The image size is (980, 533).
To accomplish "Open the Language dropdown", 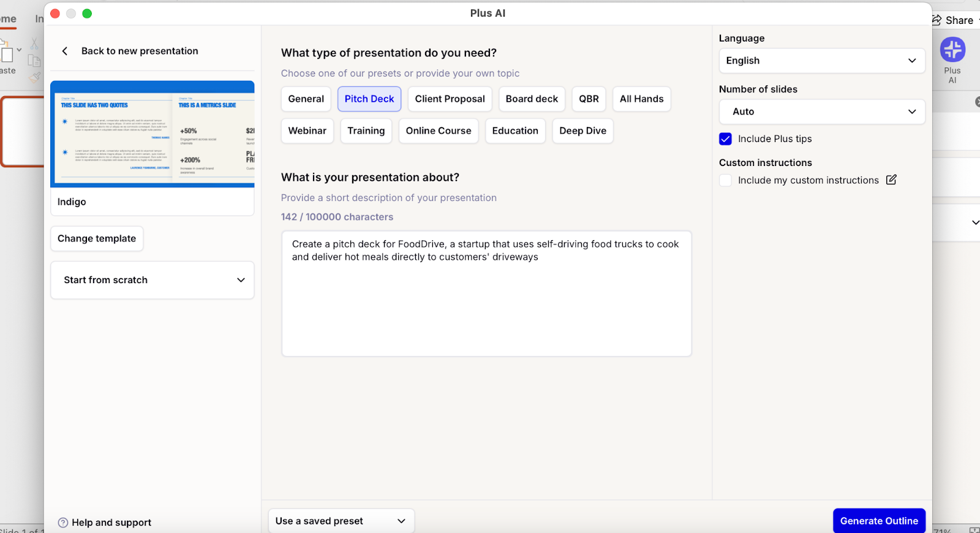I will (821, 61).
